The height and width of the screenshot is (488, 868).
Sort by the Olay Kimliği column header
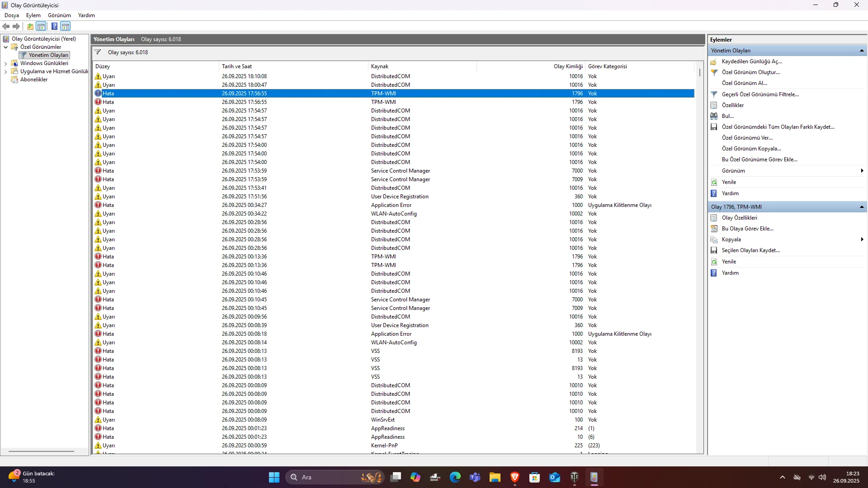pos(568,66)
